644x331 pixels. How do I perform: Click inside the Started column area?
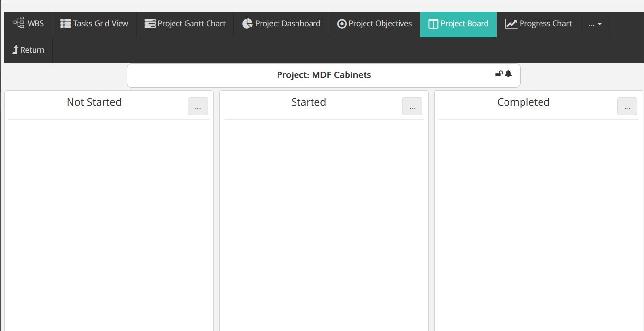click(x=323, y=219)
